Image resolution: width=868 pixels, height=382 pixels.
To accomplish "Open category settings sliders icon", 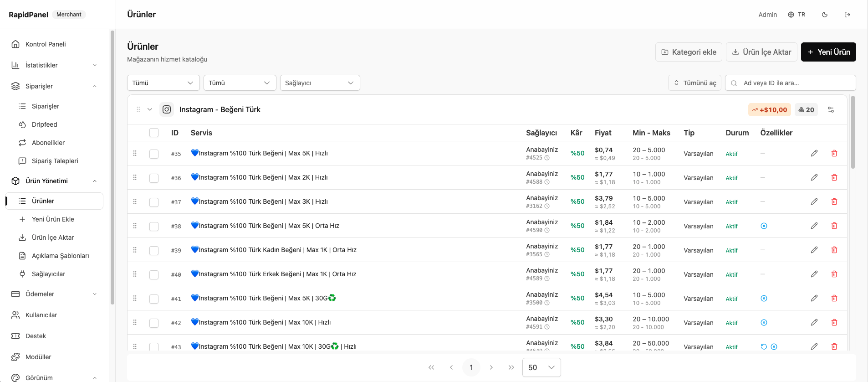I will click(831, 110).
